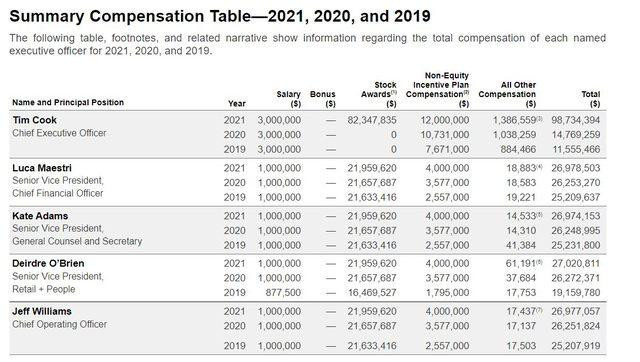This screenshot has height=362, width=640.
Task: Click Luca Maestri's name
Action: point(42,168)
